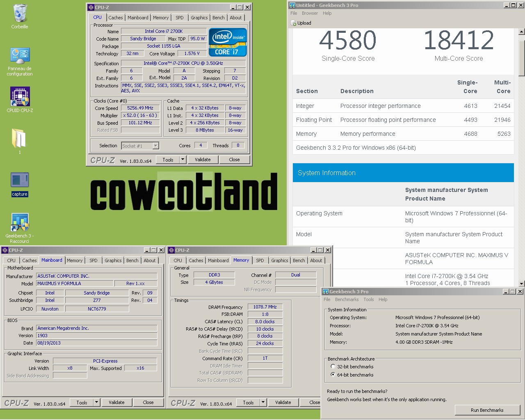Click System Information header bar
Image resolution: width=525 pixels, height=420 pixels.
[403, 173]
